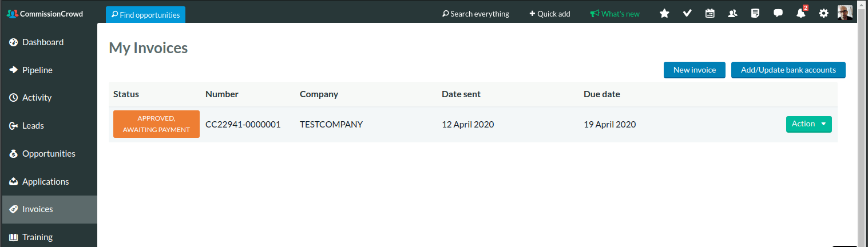
Task: Click the user profile photo
Action: pos(845,13)
